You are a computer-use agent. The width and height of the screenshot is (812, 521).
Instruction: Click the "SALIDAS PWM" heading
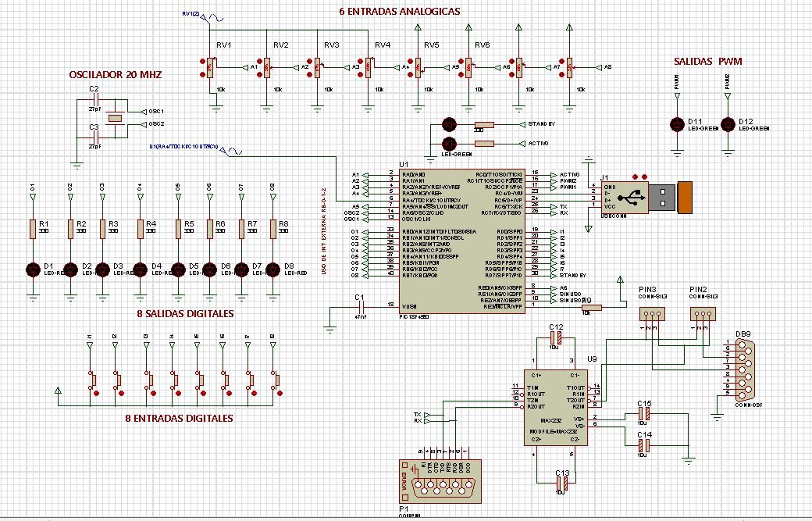click(x=707, y=62)
